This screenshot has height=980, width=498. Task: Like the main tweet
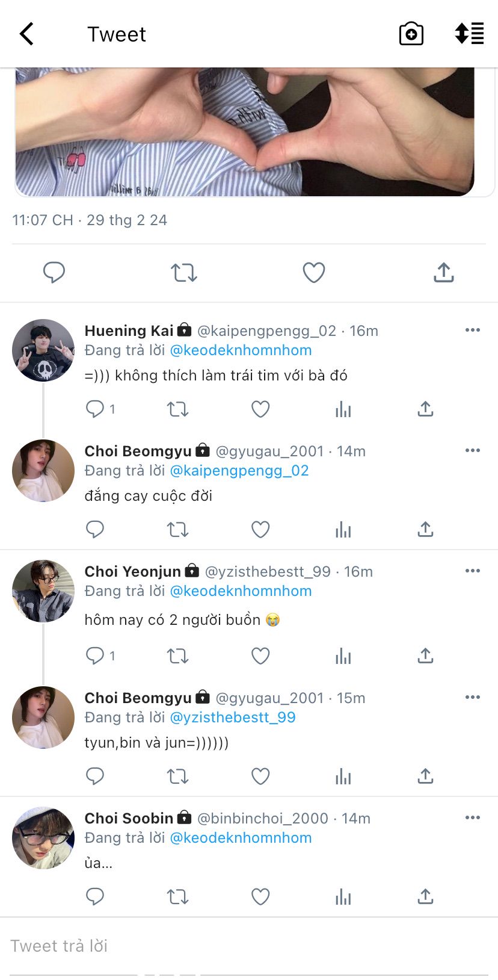tap(313, 273)
